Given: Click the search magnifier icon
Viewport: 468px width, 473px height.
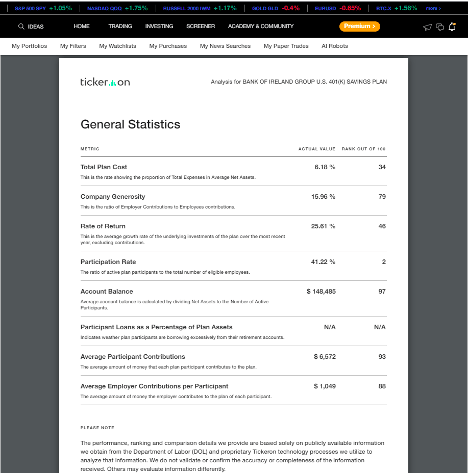Looking at the screenshot, I should click(21, 26).
